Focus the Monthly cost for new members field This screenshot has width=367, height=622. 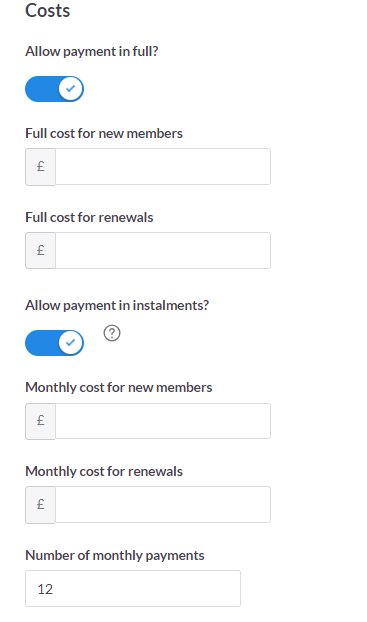pos(163,421)
